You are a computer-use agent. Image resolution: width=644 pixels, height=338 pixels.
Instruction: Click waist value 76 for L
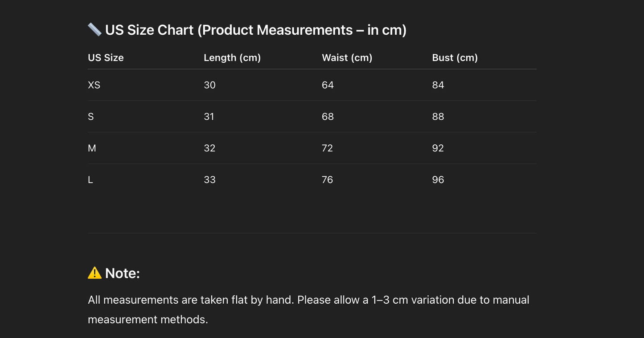(x=328, y=180)
